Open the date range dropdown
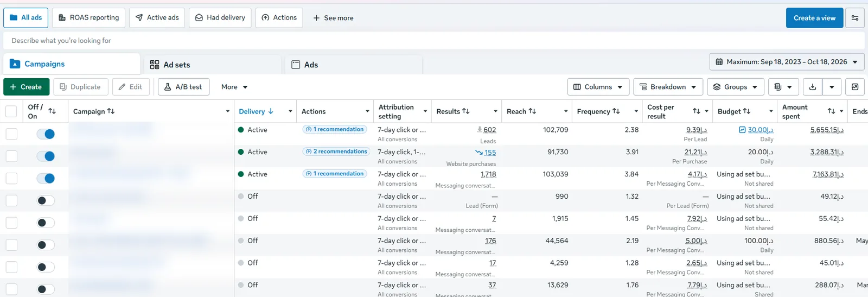Image resolution: width=868 pixels, height=297 pixels. click(787, 62)
